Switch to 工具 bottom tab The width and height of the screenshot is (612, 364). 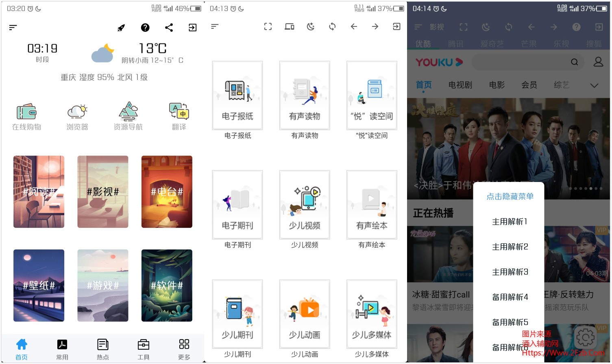[x=144, y=349]
